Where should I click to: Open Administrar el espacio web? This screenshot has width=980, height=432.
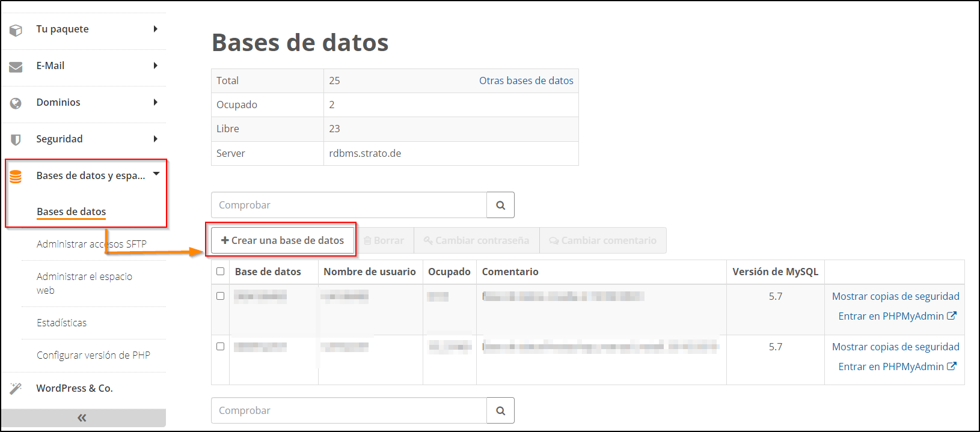click(84, 284)
